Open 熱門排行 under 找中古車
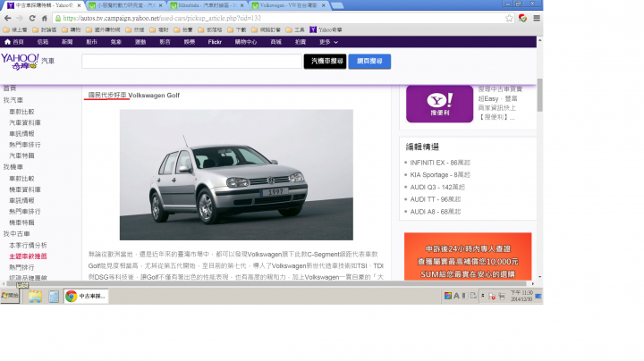 (21, 267)
